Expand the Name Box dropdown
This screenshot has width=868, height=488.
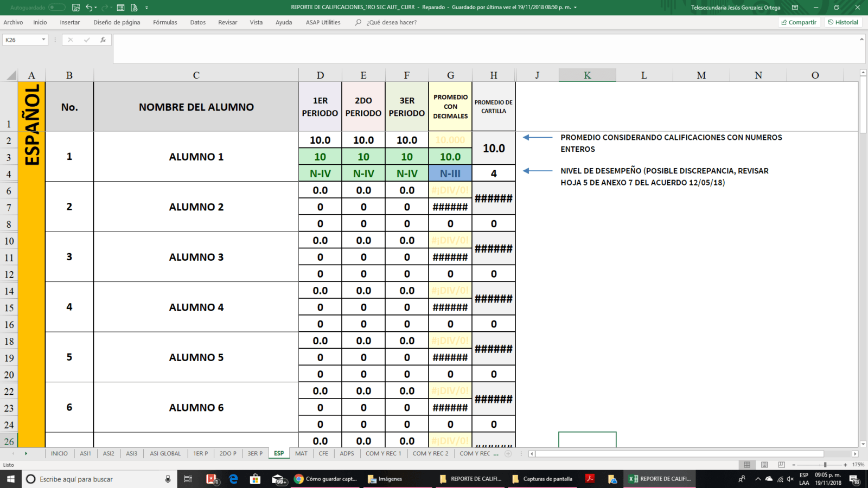tap(43, 40)
